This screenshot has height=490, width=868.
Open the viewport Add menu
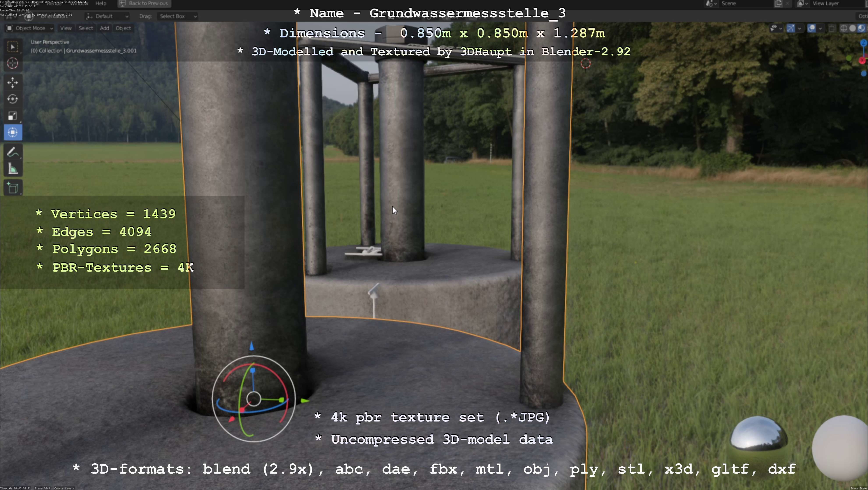point(104,28)
